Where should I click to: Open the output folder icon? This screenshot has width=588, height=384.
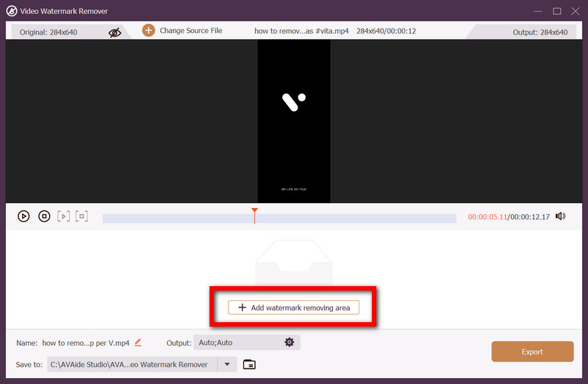click(x=249, y=364)
